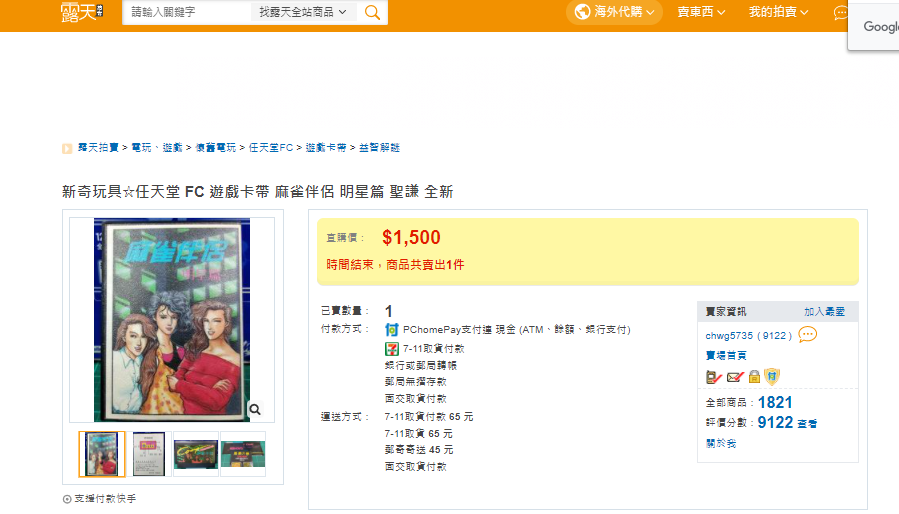Screen dimensions: 899x514
Task: Select first thumbnail of box front
Action: point(101,454)
